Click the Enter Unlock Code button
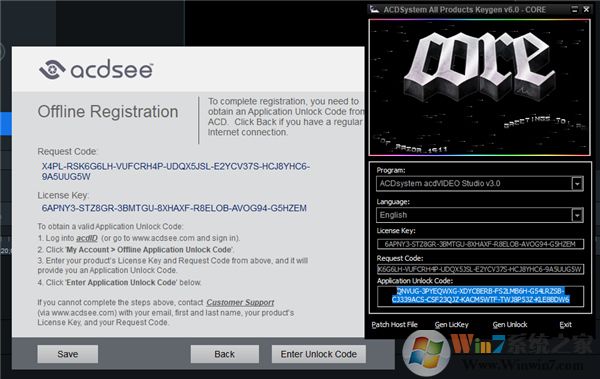This screenshot has width=600, height=379. point(318,354)
